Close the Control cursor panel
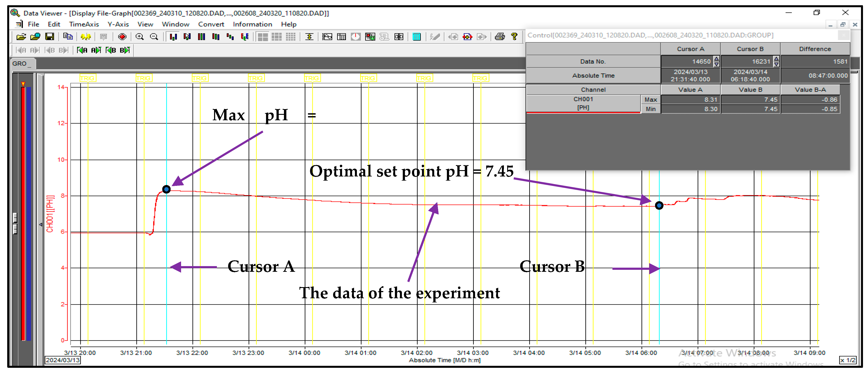The width and height of the screenshot is (868, 375). [x=843, y=35]
